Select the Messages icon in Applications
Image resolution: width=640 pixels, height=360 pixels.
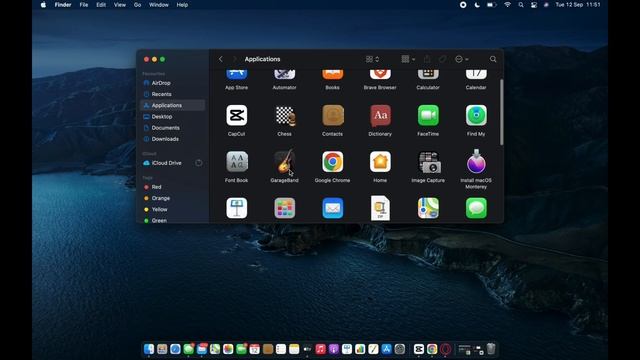click(x=476, y=208)
